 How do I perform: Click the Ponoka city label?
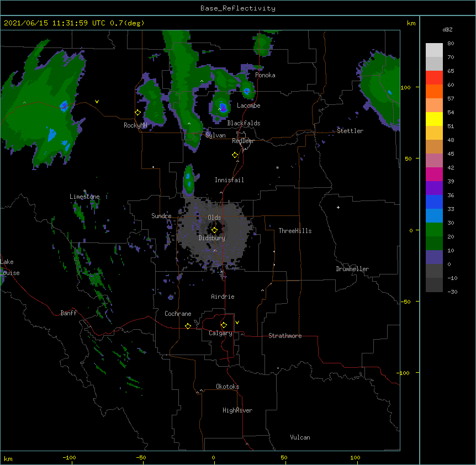(265, 75)
